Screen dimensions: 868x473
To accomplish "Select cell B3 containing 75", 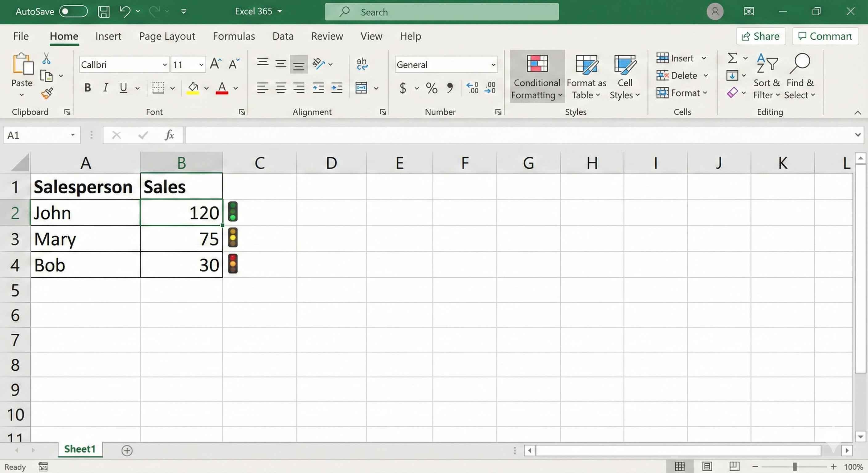I will pos(182,239).
